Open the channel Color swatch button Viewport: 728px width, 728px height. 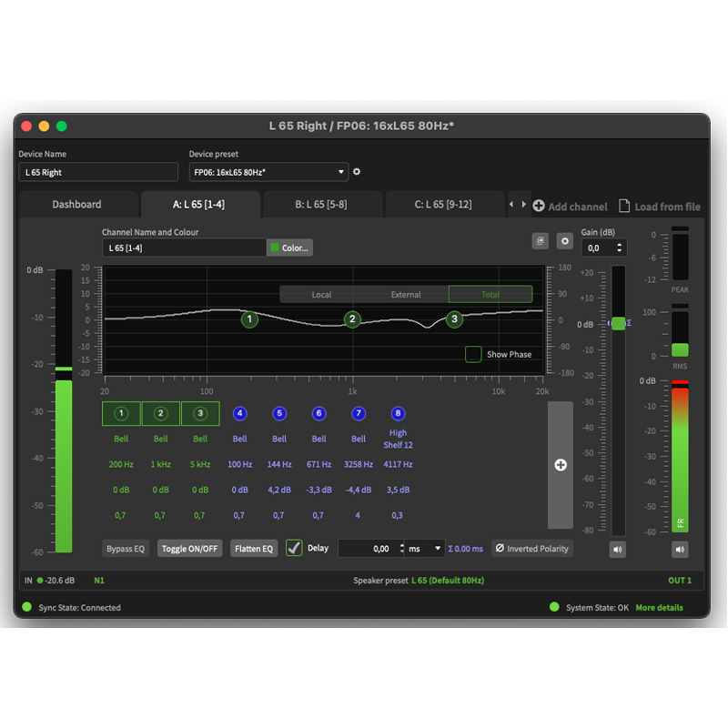coord(289,248)
